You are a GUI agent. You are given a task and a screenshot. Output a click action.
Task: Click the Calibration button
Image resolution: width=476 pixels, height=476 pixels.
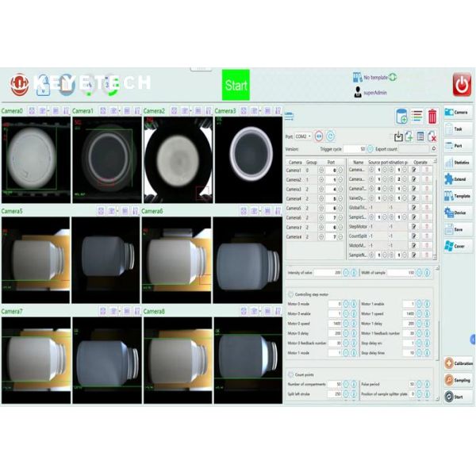pyautogui.click(x=458, y=363)
